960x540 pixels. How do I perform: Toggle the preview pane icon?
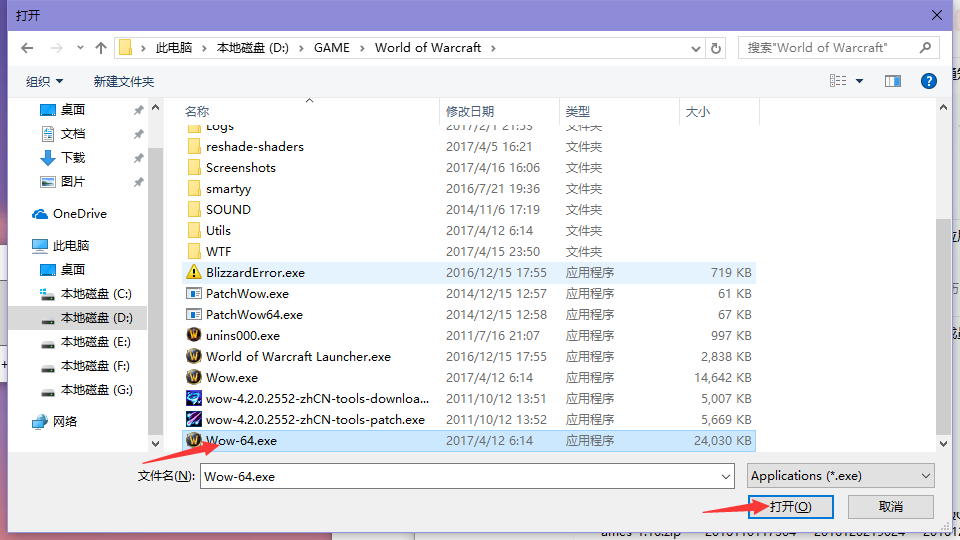893,81
